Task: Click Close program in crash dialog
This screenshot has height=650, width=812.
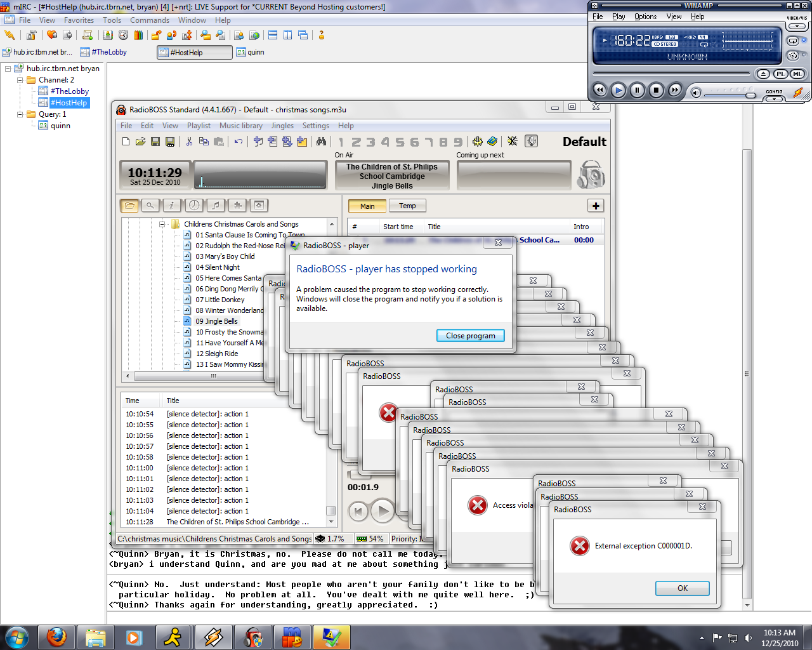Action: (x=471, y=336)
